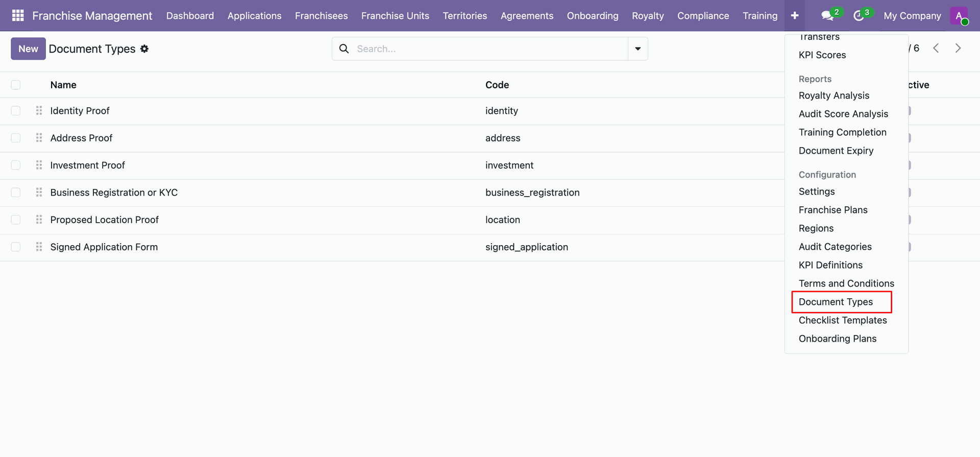Open Franchise Plans configuration

click(x=833, y=210)
